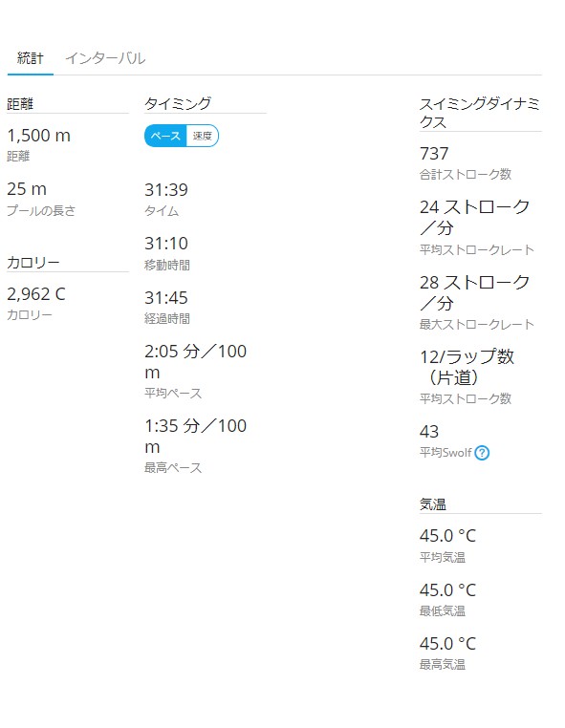Click the 平均気温 45.0 °C value
Screen dimensions: 565x728
point(447,536)
